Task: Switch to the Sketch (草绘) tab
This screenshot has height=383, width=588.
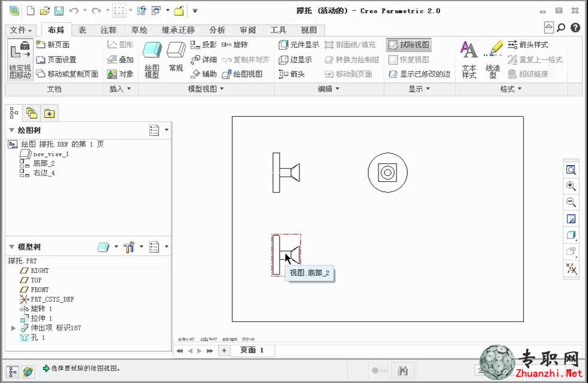Action: [139, 30]
